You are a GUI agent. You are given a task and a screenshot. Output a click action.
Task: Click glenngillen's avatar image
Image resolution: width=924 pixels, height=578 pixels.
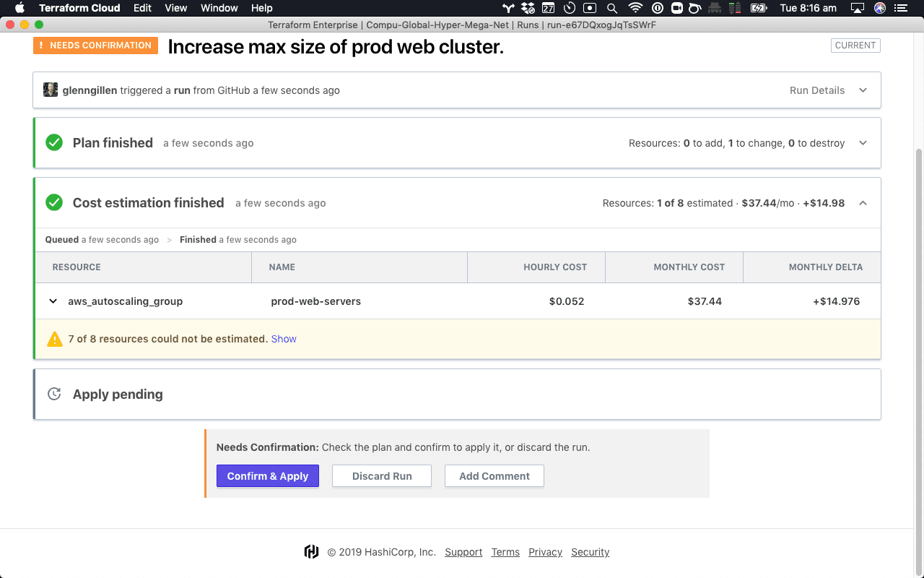coord(51,90)
